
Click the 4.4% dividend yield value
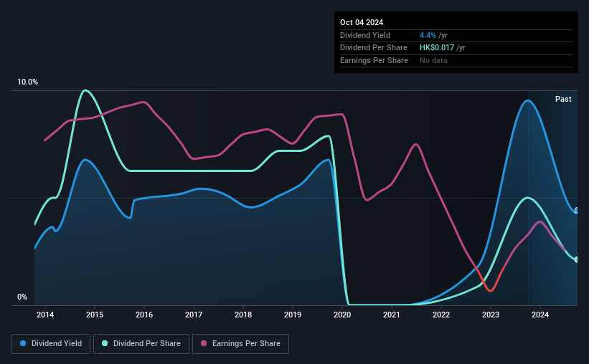tap(428, 35)
